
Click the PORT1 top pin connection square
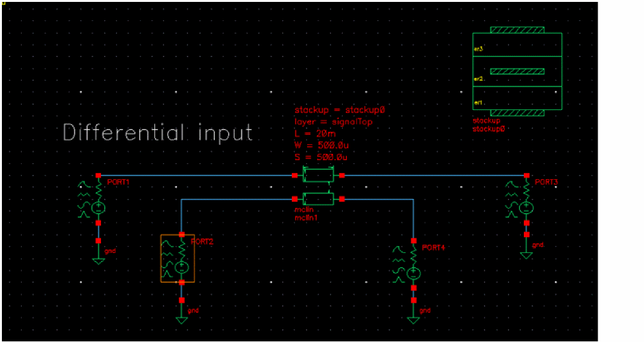tap(98, 175)
